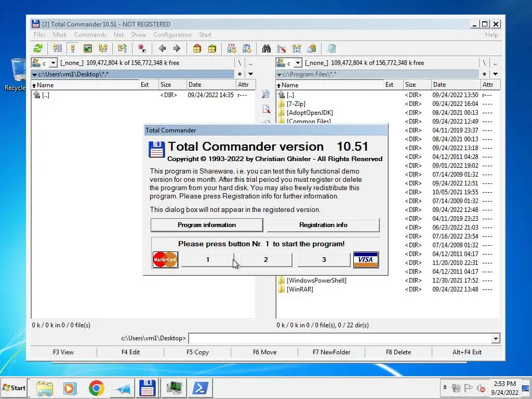Click the pack files box icon
This screenshot has width=532, height=399.
197,48
